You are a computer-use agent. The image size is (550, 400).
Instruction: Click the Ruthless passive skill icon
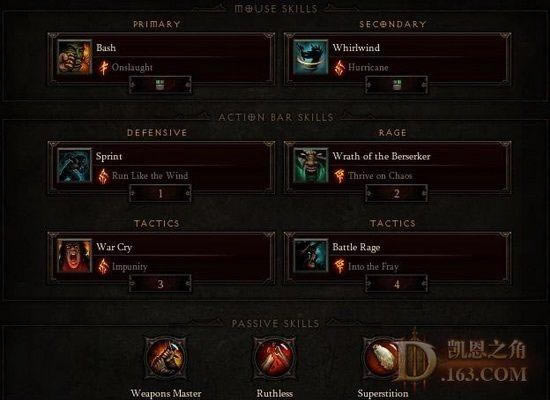click(275, 358)
